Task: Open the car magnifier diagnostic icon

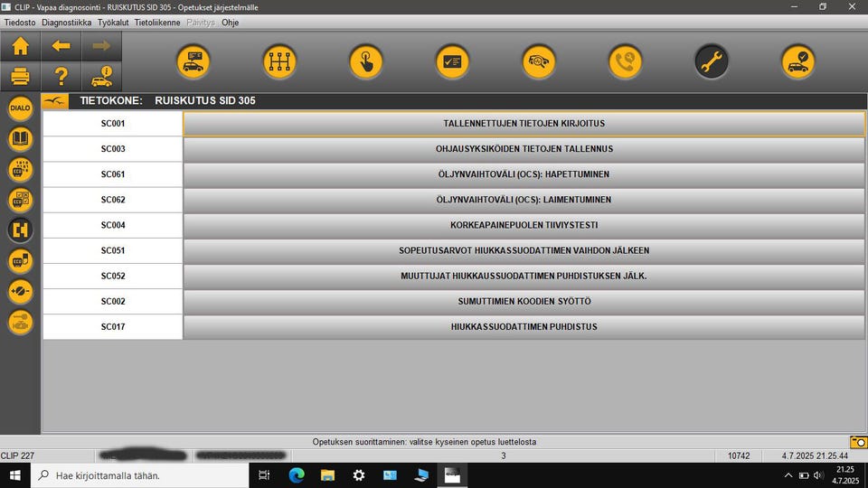Action: [539, 61]
